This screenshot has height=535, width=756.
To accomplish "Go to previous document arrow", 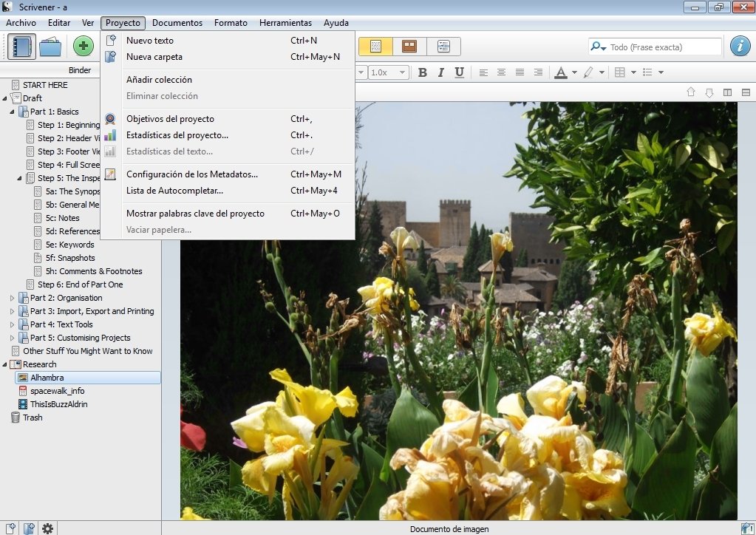I will 690,92.
